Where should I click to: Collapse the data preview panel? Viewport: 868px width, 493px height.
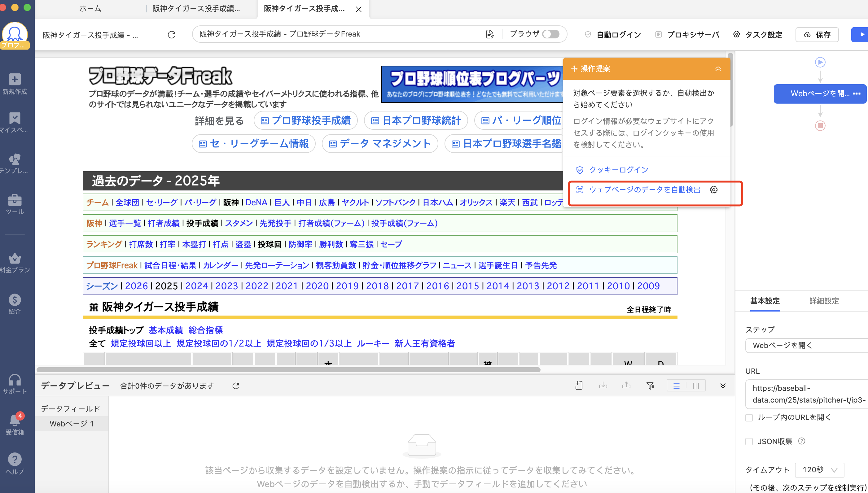(x=723, y=386)
